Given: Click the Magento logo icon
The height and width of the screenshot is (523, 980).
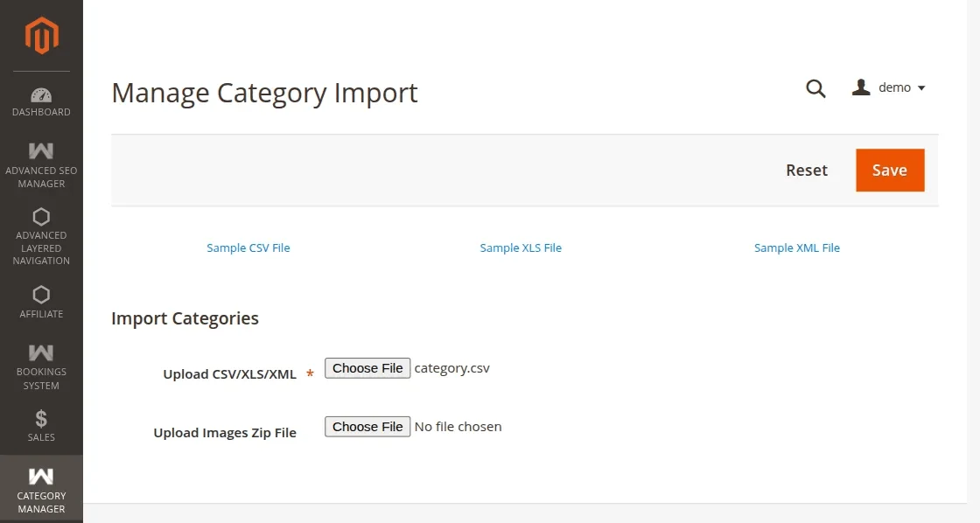Looking at the screenshot, I should pos(41,35).
